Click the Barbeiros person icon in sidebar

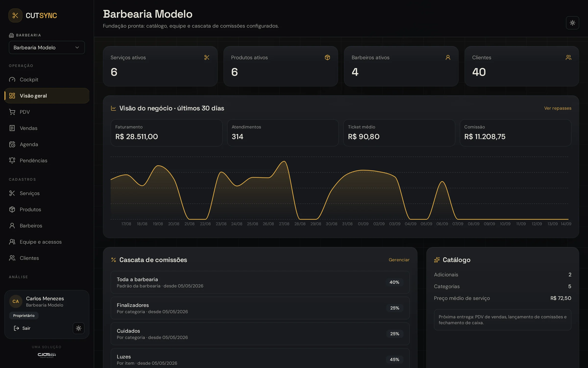coord(12,225)
